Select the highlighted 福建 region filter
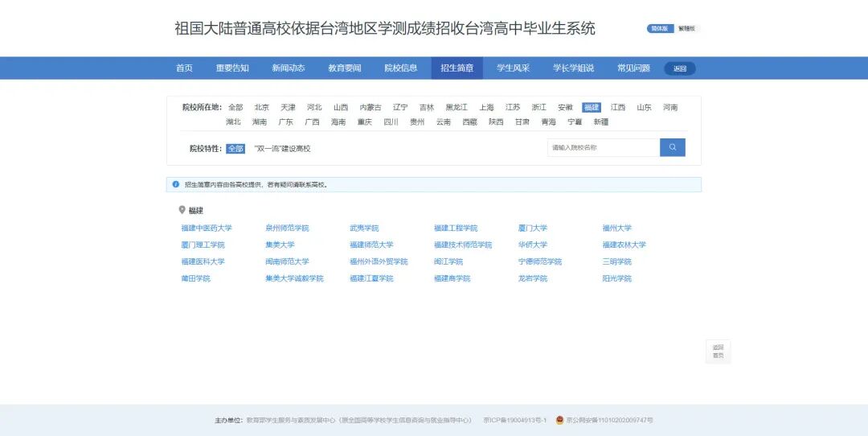Screen dimensions: 868x436 click(592, 108)
